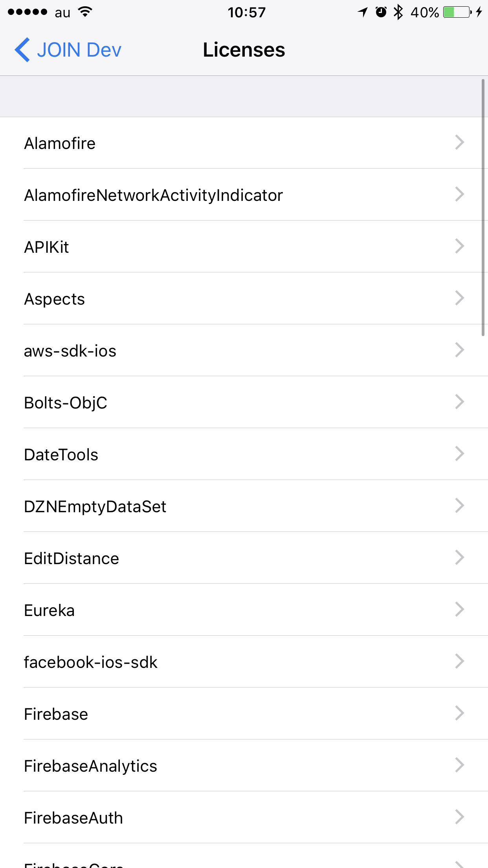Tap the battery icon in status bar

[x=457, y=12]
